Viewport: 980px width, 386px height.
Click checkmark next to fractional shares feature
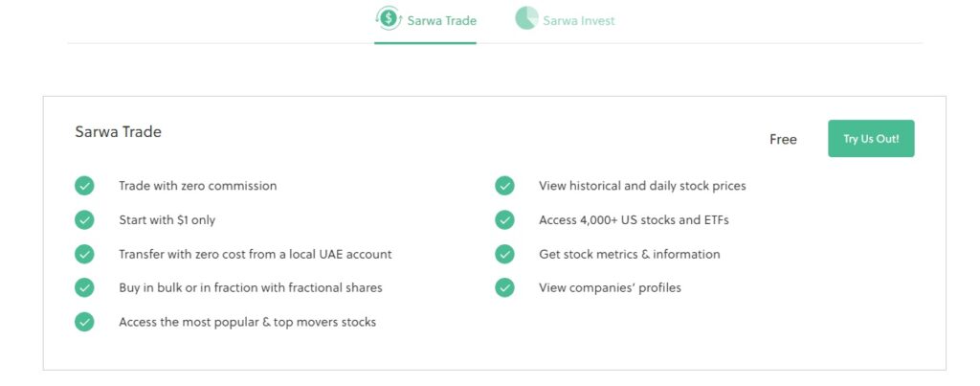(84, 287)
